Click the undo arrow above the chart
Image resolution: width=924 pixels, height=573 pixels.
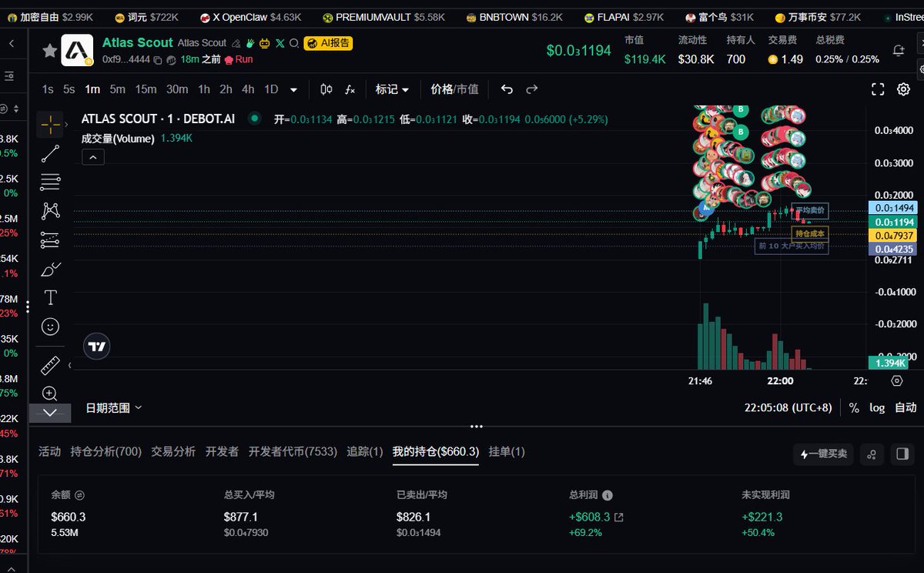507,89
